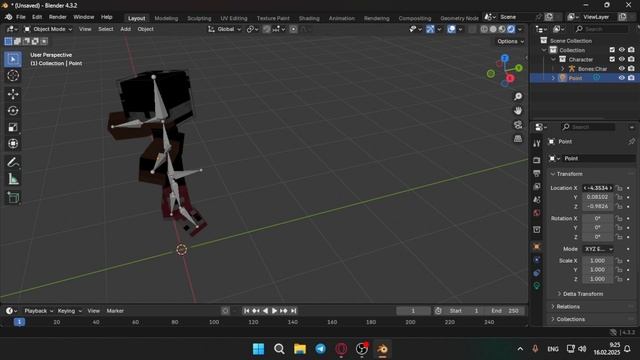Open the Physics properties tab
Image resolution: width=640 pixels, height=360 pixels.
[x=537, y=259]
